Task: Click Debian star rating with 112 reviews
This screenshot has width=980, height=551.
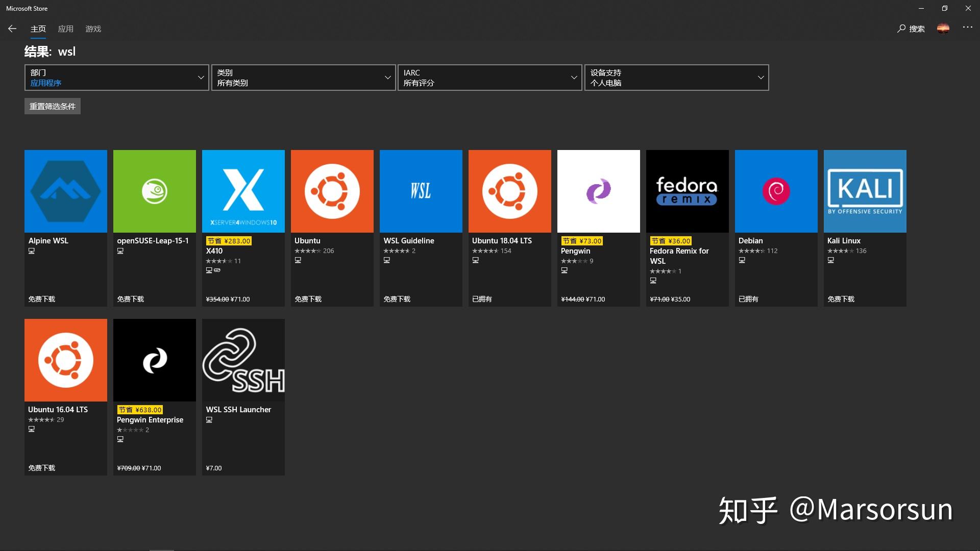Action: point(758,251)
